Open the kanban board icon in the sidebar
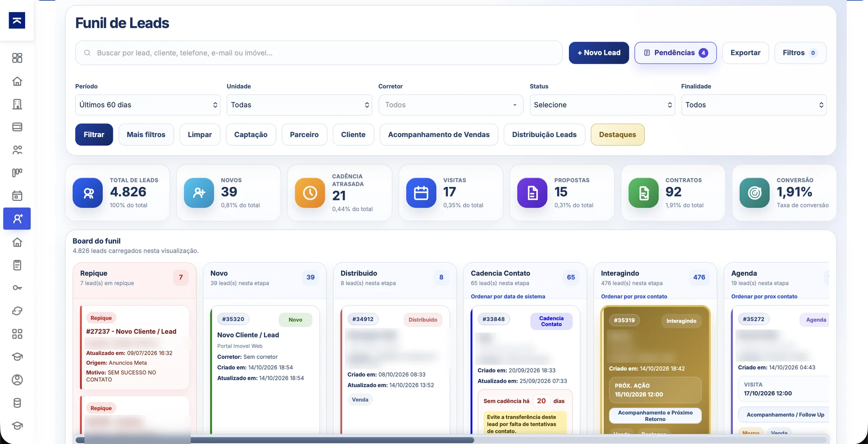 (17, 173)
